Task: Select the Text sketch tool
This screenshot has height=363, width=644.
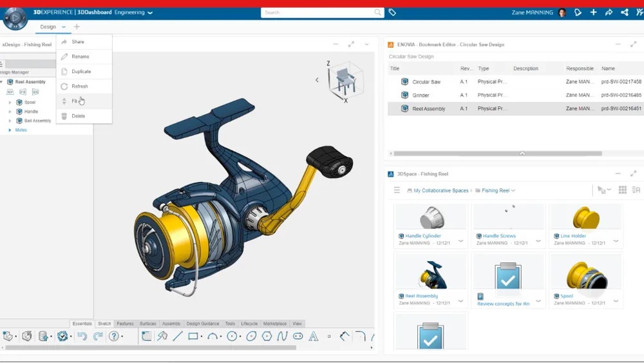Action: tap(314, 336)
